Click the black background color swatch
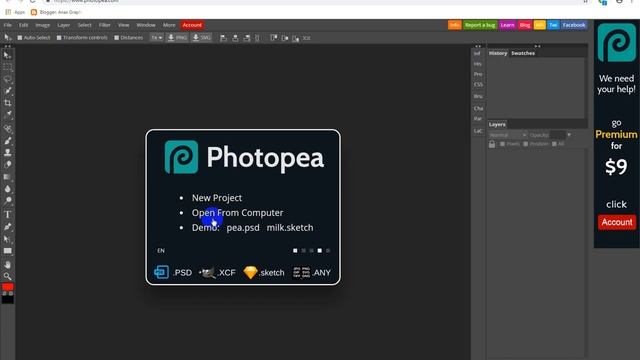Image resolution: width=640 pixels, height=360 pixels. 7,300
